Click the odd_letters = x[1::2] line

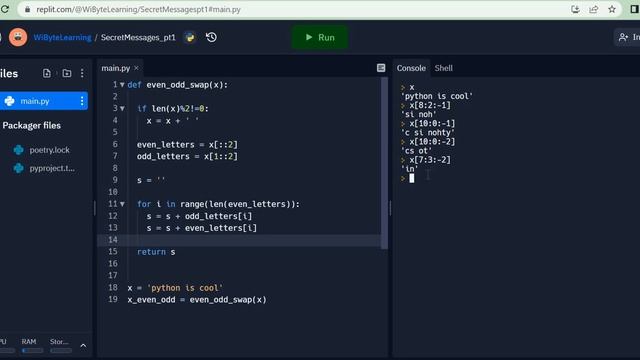pyautogui.click(x=187, y=156)
